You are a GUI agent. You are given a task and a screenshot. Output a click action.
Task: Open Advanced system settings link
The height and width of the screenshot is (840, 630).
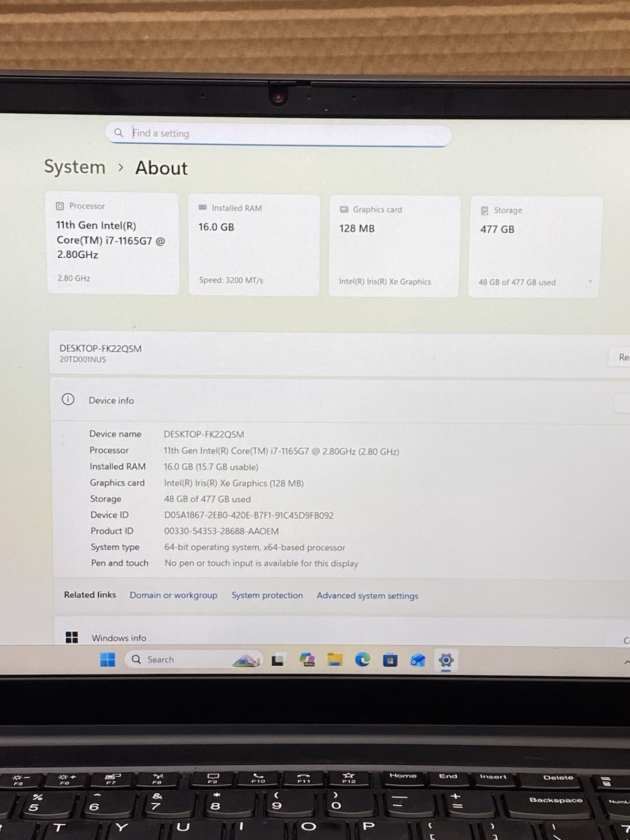coord(367,596)
